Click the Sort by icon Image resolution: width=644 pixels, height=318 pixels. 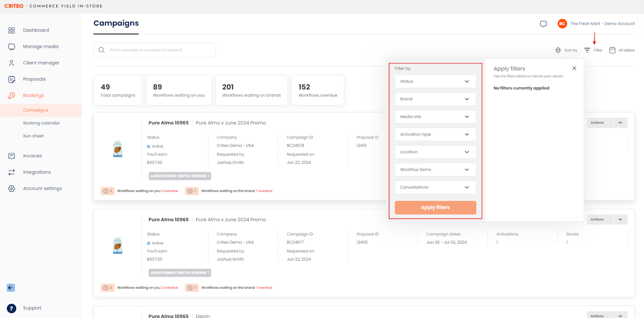point(558,50)
